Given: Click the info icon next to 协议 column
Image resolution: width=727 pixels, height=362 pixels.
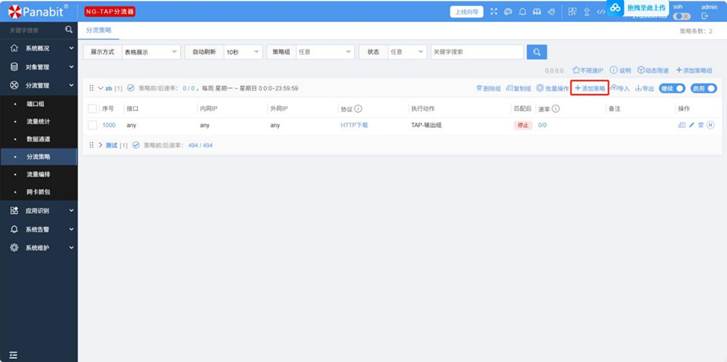Looking at the screenshot, I should pos(358,109).
